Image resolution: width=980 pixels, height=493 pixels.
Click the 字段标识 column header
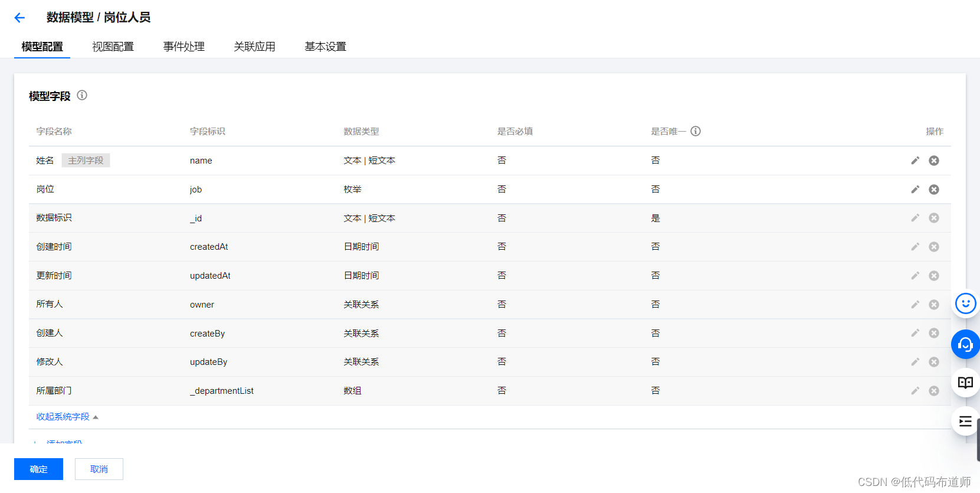[208, 131]
